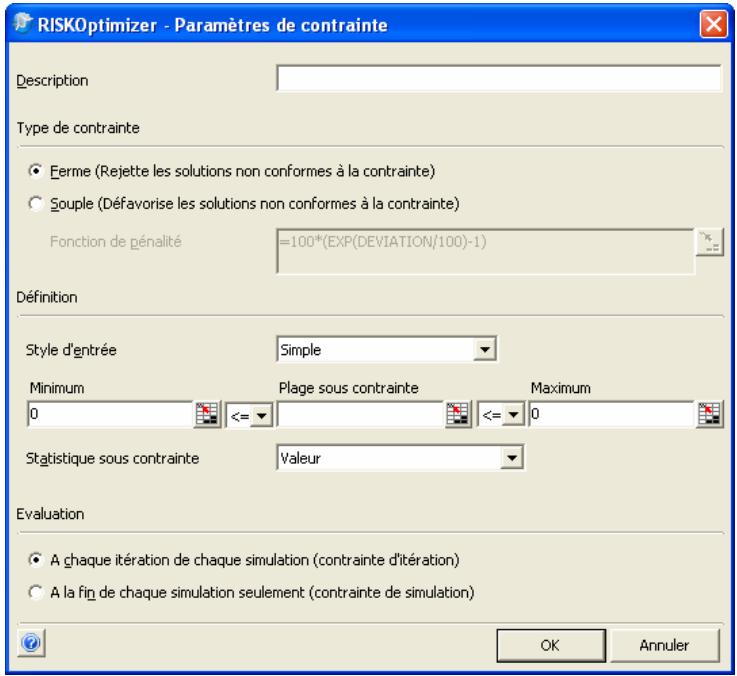Screen dimensions: 737x676
Task: Open the help question mark icon
Action: pos(31,643)
